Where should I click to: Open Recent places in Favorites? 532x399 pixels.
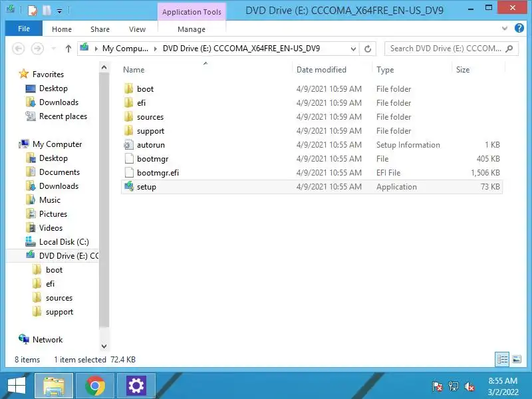coord(63,116)
